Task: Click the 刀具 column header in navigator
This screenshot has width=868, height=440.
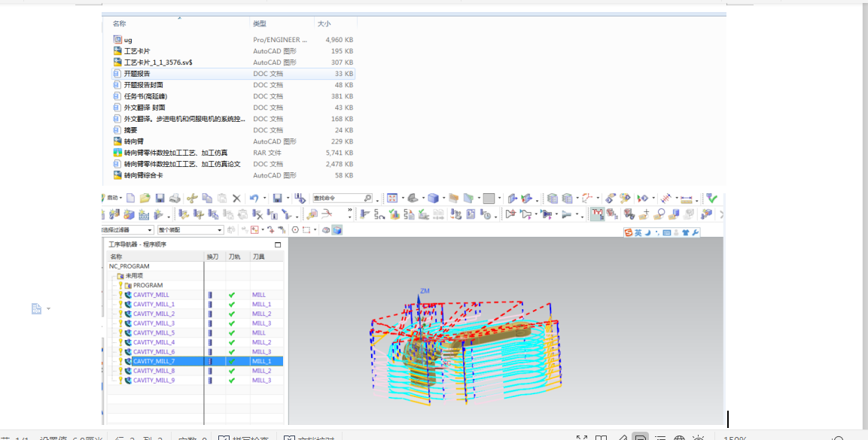Action: (x=258, y=257)
